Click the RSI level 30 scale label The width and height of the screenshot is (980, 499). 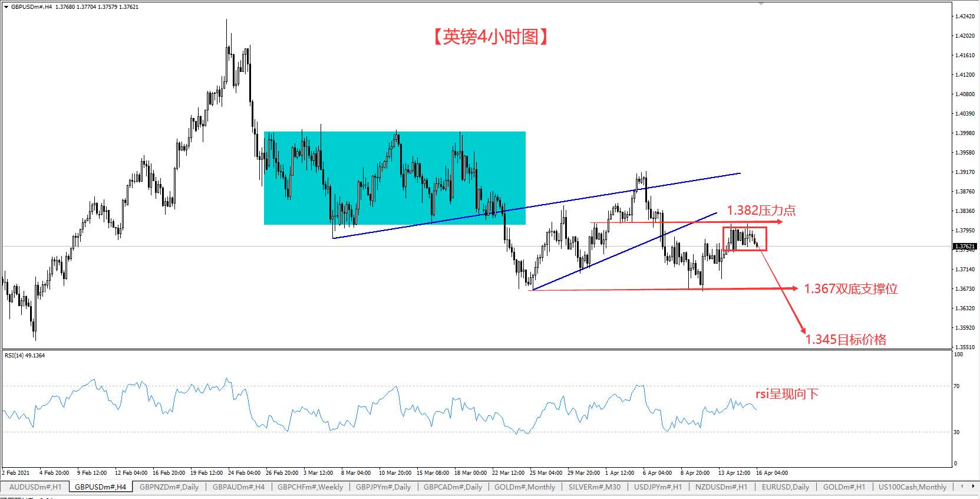[957, 432]
